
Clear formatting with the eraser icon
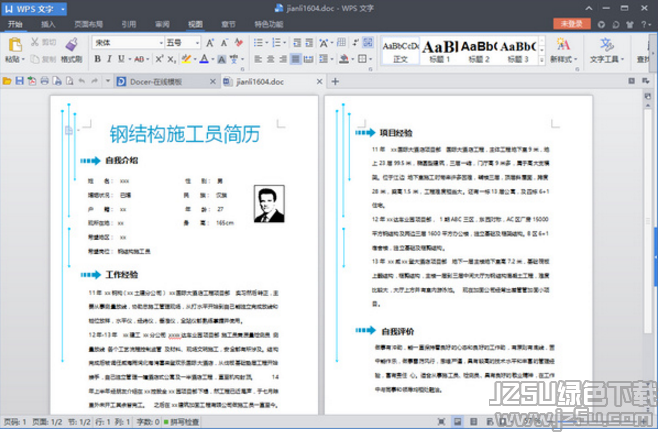pyautogui.click(x=239, y=42)
